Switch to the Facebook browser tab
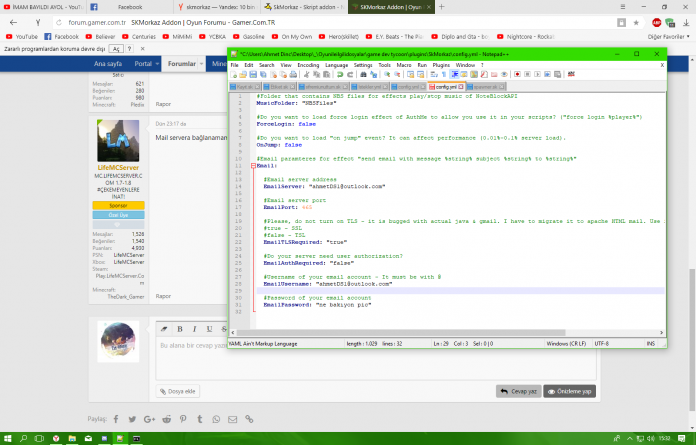 (130, 7)
